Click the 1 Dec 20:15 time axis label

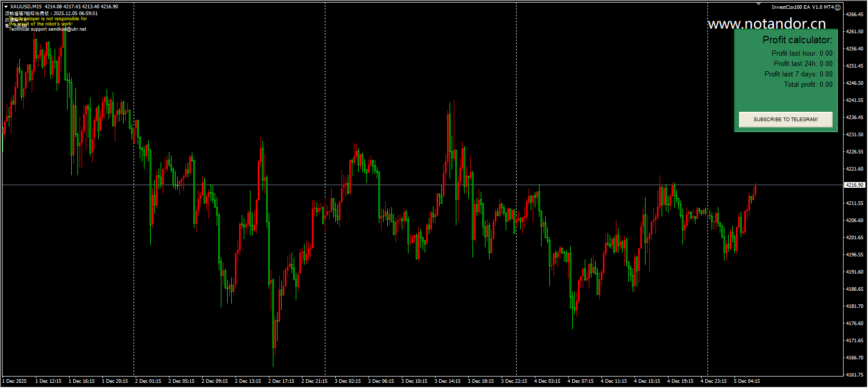[115, 381]
